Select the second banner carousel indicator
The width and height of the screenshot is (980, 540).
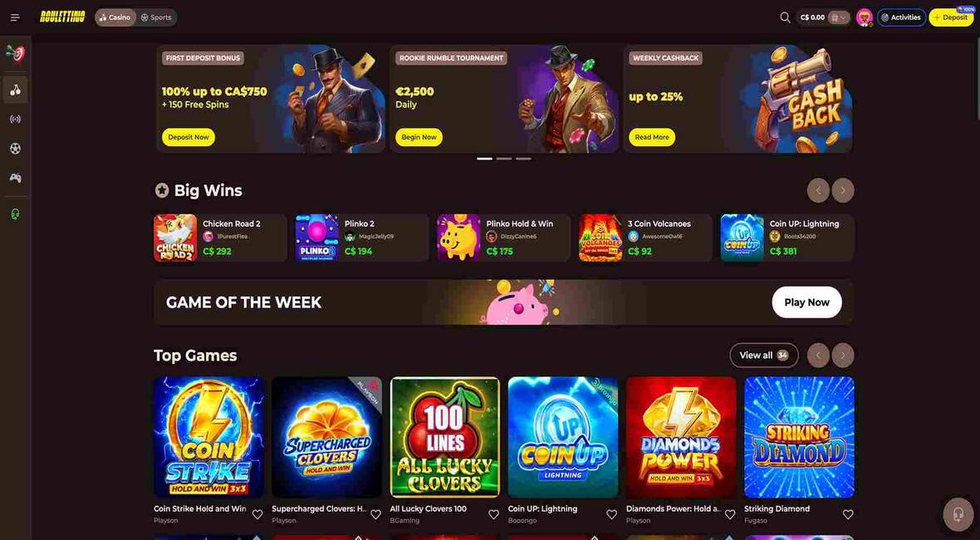click(504, 159)
